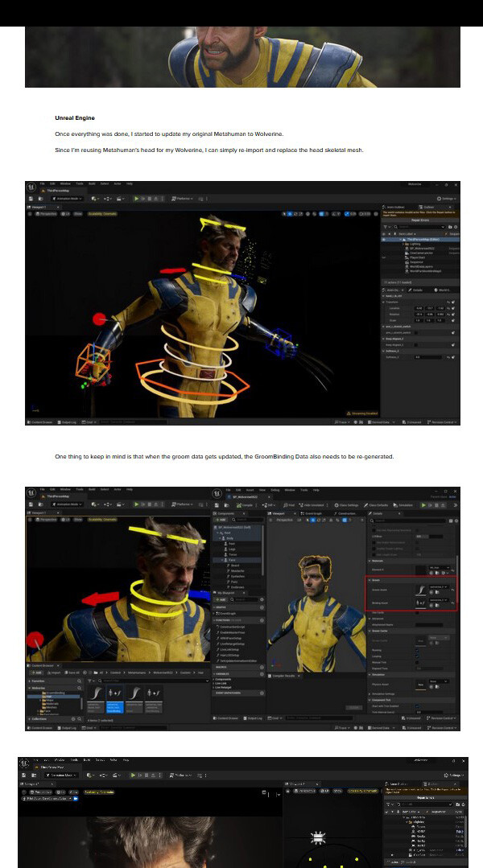Open Groom Asset dropdown in Details panel
The width and height of the screenshot is (483, 868).
point(439,586)
